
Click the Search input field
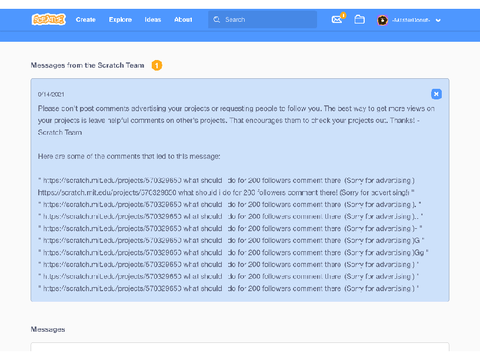[x=263, y=20]
